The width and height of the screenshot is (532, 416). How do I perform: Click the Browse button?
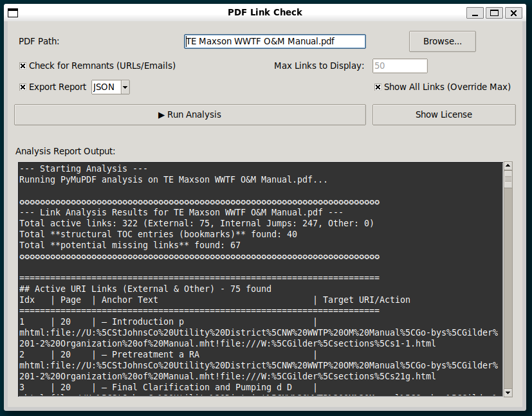tap(442, 41)
